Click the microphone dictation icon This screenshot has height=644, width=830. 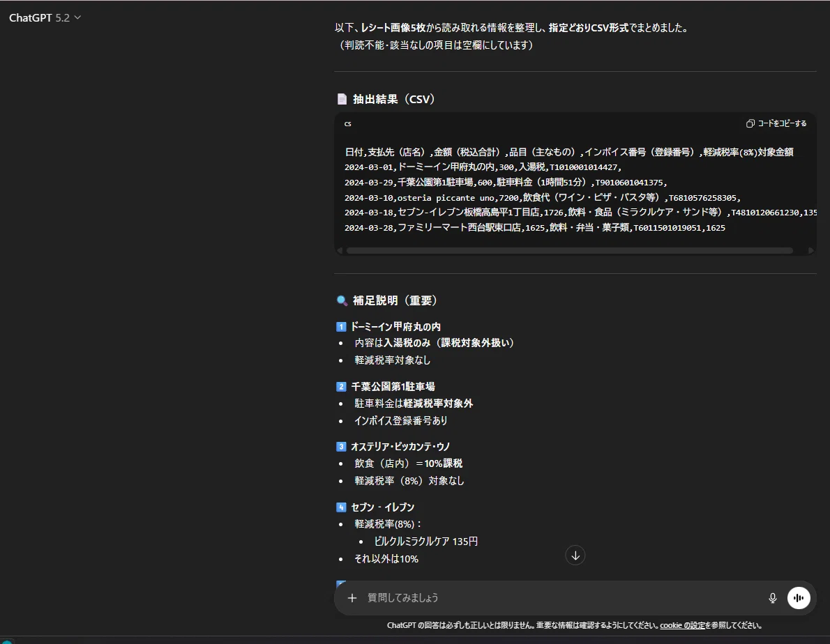click(x=772, y=598)
